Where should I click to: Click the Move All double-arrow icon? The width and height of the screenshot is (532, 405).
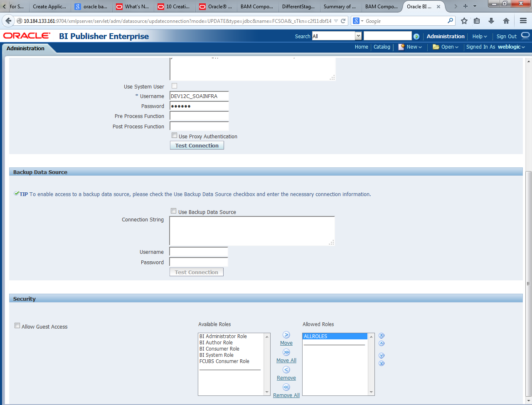coord(286,352)
